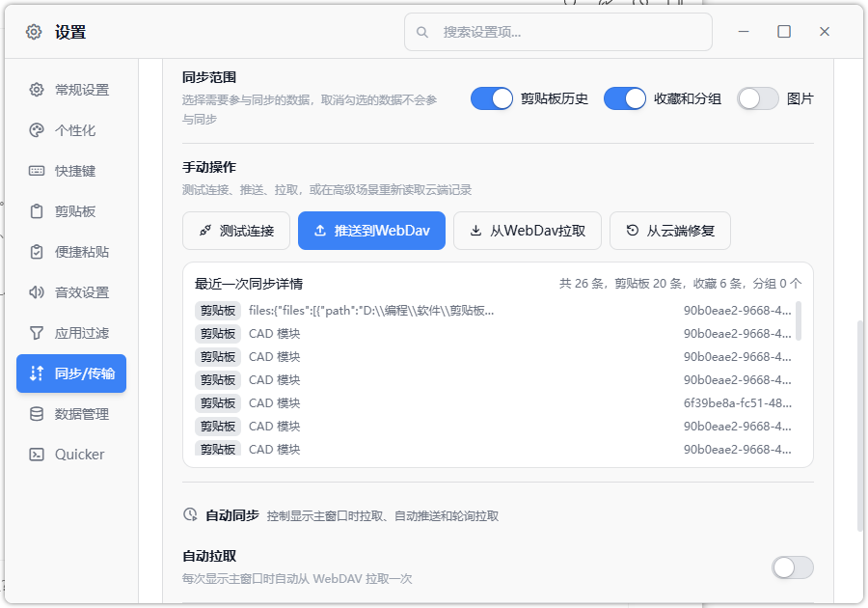This screenshot has width=868, height=608.
Task: Click 从云端修复 button
Action: point(670,231)
